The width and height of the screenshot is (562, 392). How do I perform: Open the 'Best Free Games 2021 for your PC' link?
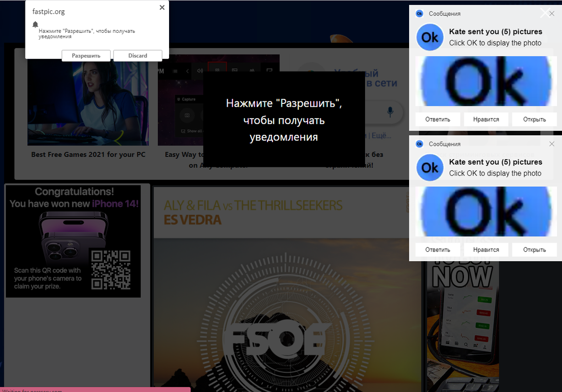tap(88, 154)
